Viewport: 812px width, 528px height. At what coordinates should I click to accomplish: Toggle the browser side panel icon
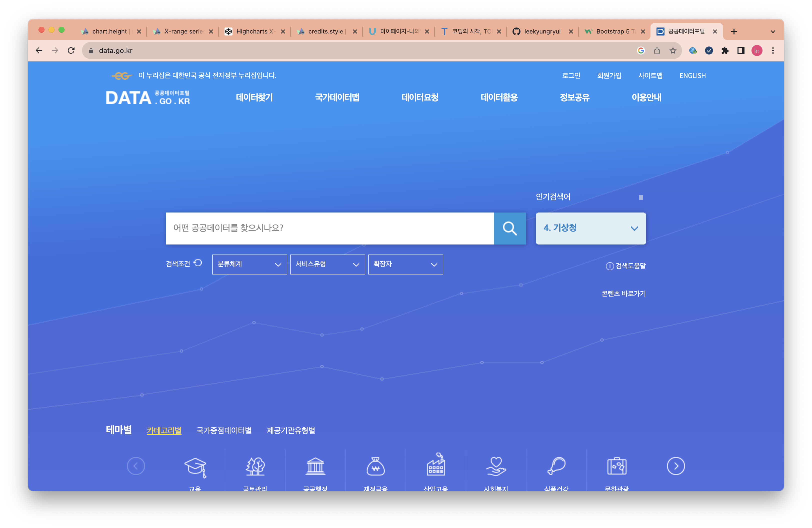coord(741,51)
